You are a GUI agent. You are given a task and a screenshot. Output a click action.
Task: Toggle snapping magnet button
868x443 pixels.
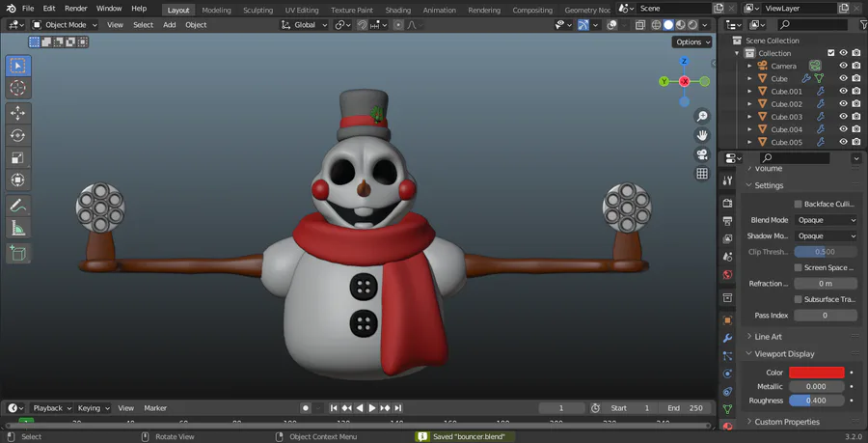(362, 25)
